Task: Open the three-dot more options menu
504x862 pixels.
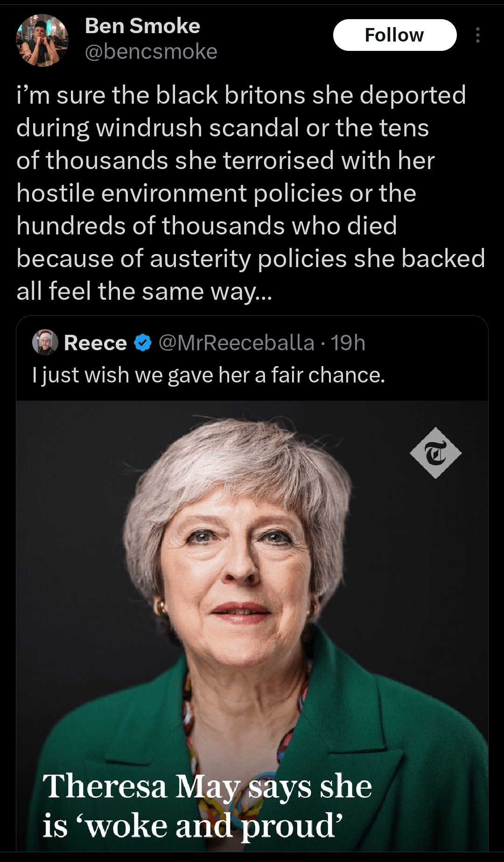Action: pos(477,35)
